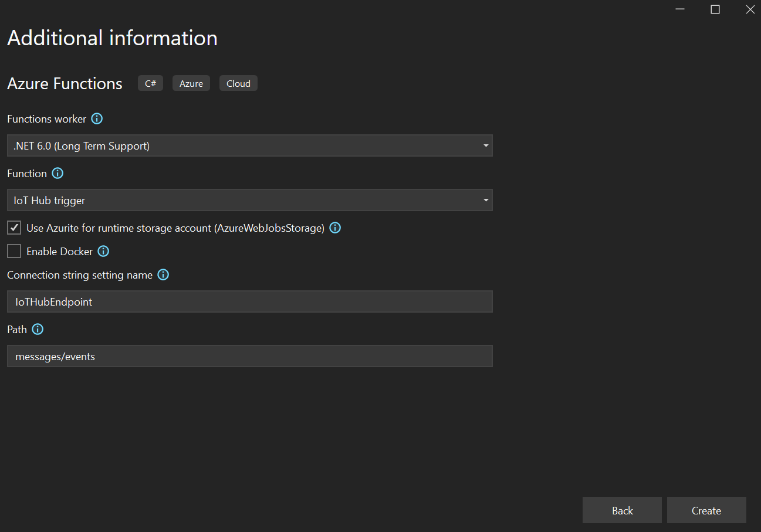Click the Azure tag
Screen dimensions: 761x532
191,83
